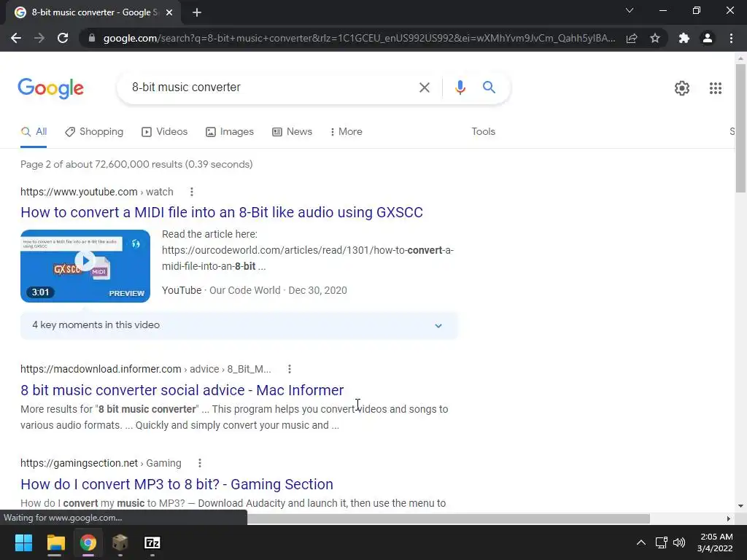The height and width of the screenshot is (560, 747).
Task: Click the address bar URL
Action: (359, 38)
